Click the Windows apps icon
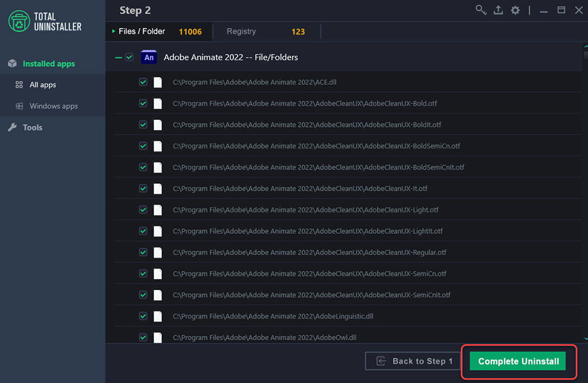The image size is (588, 383). point(19,106)
